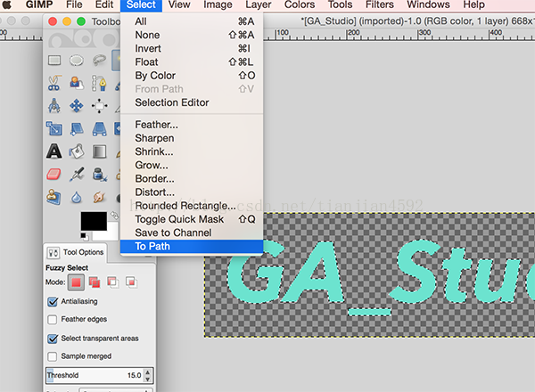Open the Layer menu

pyautogui.click(x=259, y=4)
